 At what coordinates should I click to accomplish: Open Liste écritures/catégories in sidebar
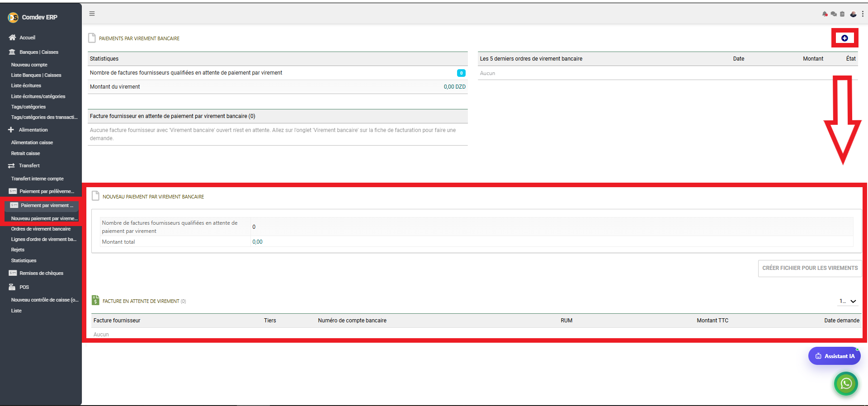(38, 96)
